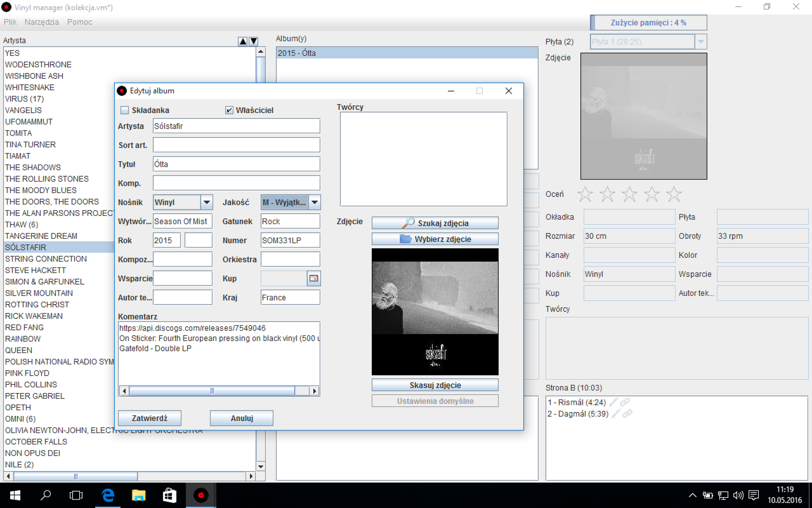The width and height of the screenshot is (812, 508).
Task: Open the Płyta disc selector dropdown
Action: click(x=701, y=42)
